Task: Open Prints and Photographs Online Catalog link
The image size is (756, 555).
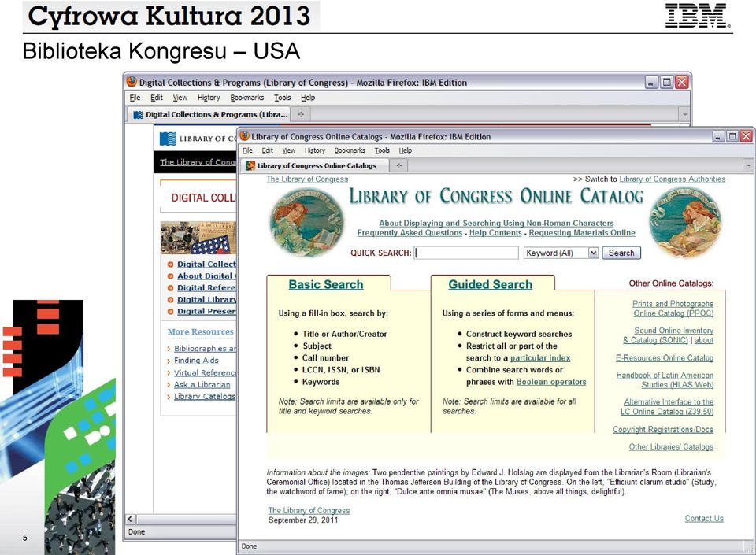Action: coord(673,309)
